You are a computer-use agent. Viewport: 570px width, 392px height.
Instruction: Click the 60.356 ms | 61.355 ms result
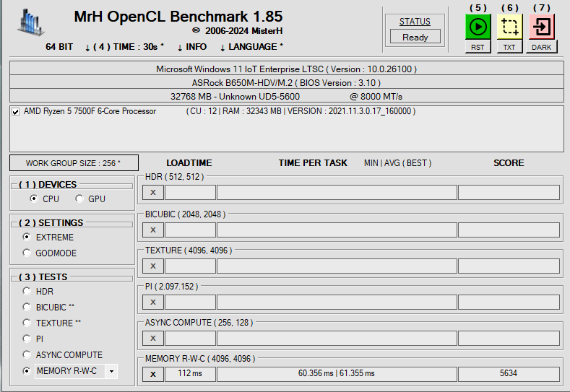(x=337, y=374)
